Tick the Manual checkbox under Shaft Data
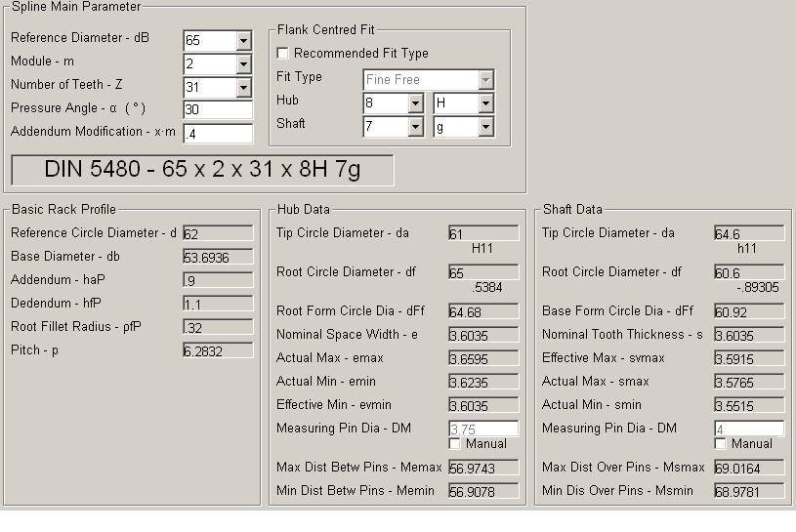Screen dimensions: 796x532 tap(720, 444)
